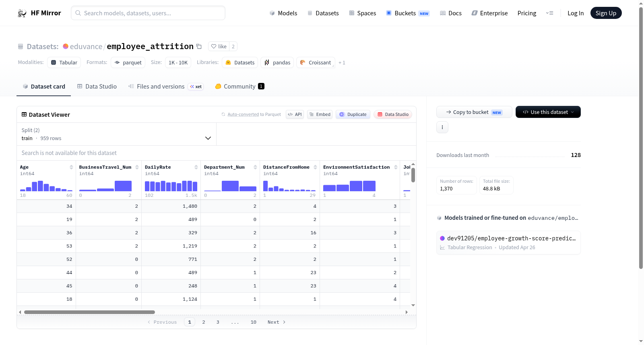This screenshot has height=345, width=644.
Task: Sort the EnvironmentSatisfaction column
Action: [x=396, y=167]
